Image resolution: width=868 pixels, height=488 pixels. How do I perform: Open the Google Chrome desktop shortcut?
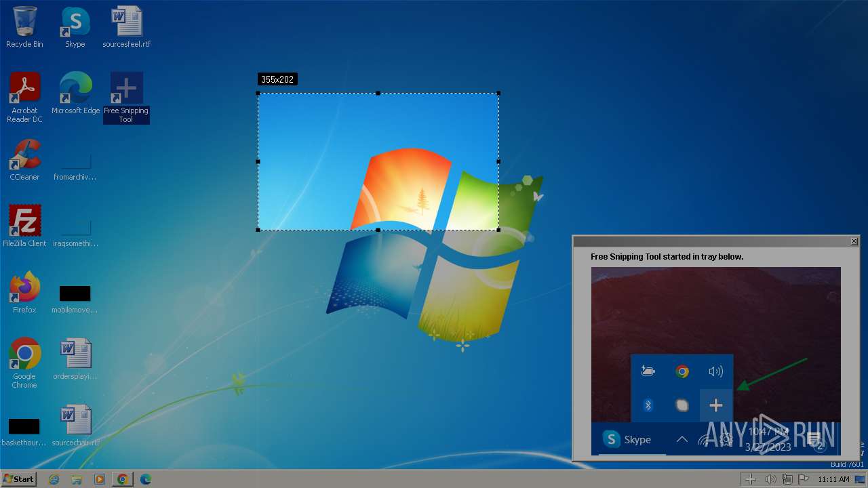24,363
